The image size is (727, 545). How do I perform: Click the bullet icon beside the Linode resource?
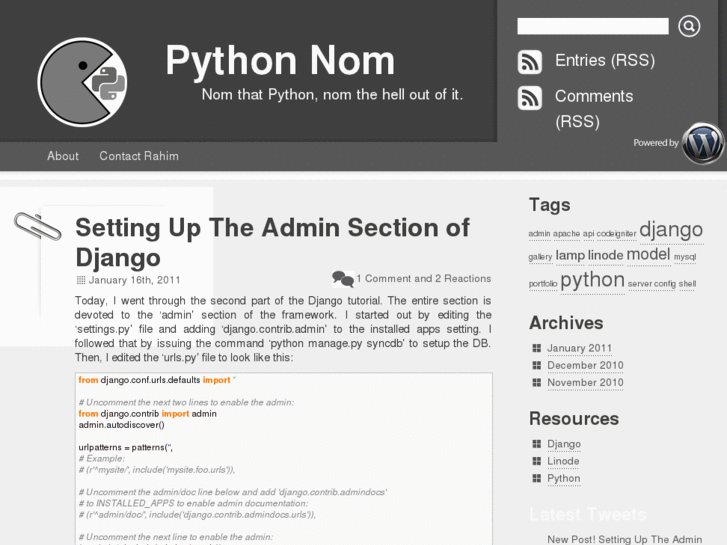(x=536, y=461)
